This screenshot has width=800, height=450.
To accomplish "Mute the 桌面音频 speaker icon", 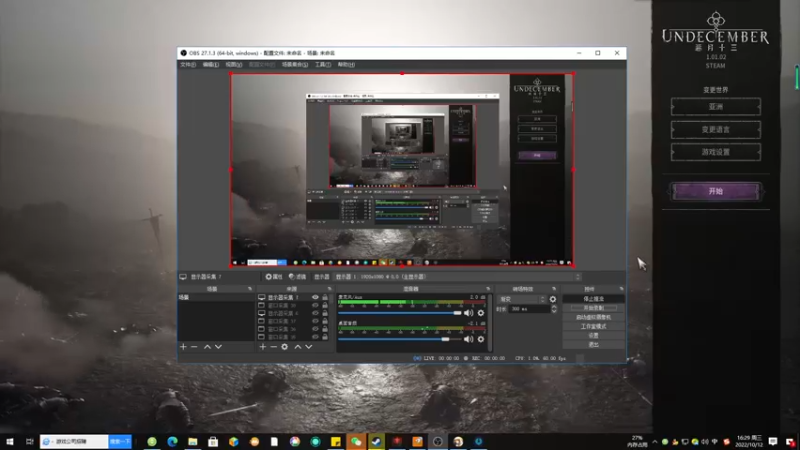I will tap(468, 339).
